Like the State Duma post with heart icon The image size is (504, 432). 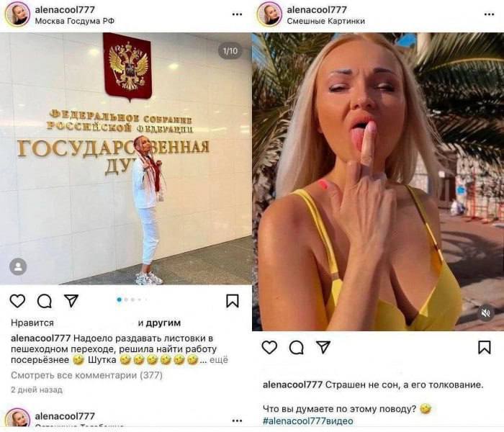click(17, 301)
